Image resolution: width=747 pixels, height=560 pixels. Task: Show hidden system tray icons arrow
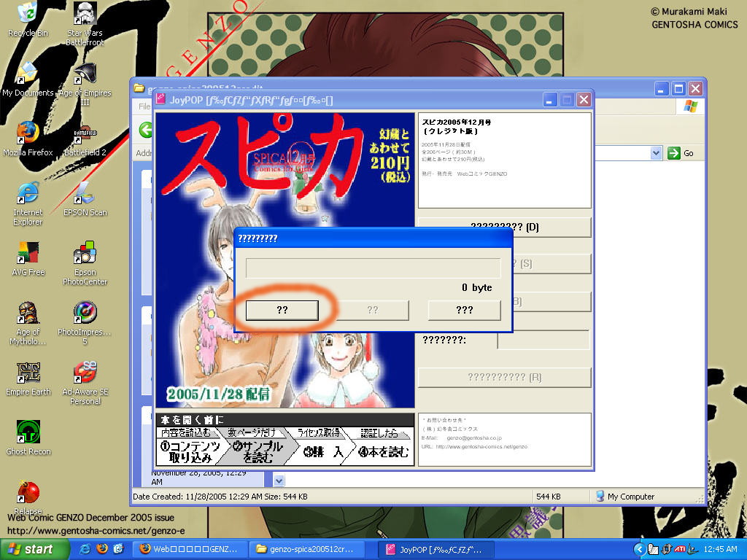(639, 549)
